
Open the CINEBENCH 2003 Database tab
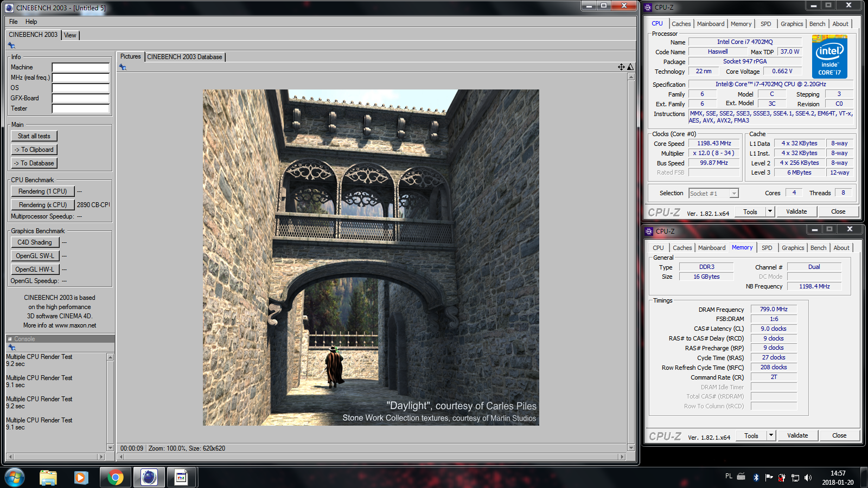[185, 57]
